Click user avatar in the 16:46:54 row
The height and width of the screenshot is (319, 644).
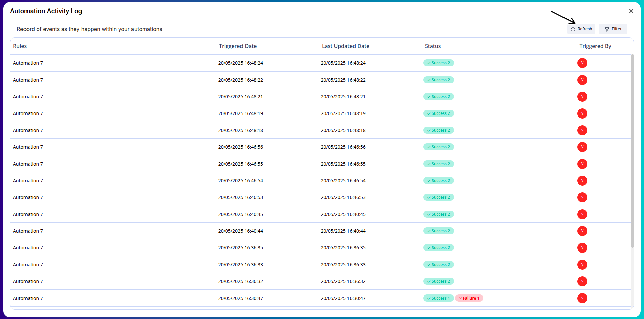(x=582, y=181)
